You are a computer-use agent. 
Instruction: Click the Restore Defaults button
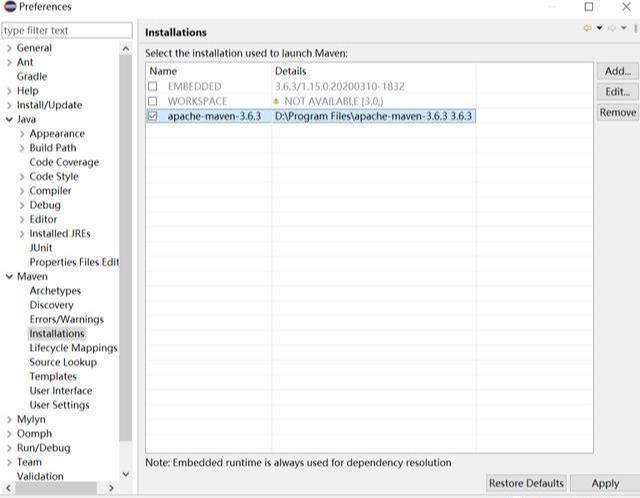tap(526, 483)
